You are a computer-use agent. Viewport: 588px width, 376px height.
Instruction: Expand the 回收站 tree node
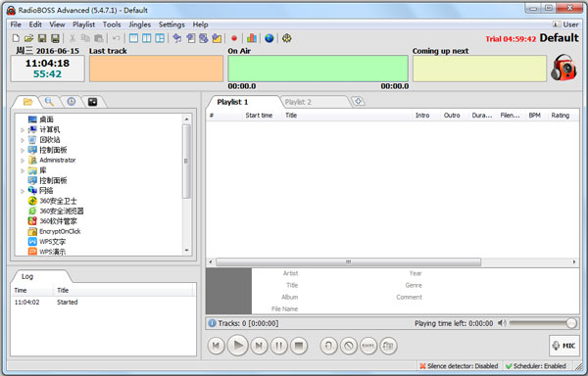(23, 140)
